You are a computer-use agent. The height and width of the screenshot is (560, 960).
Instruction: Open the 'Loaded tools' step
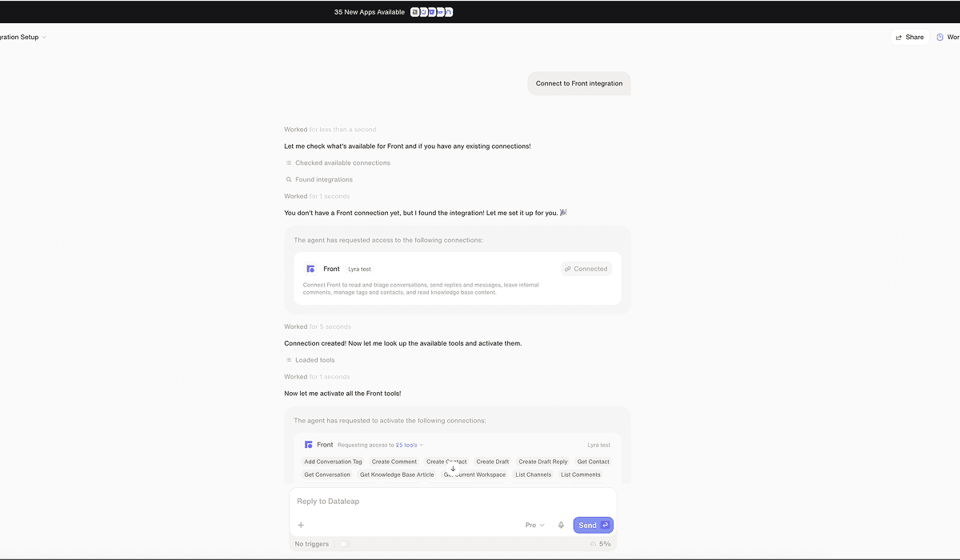pos(310,360)
